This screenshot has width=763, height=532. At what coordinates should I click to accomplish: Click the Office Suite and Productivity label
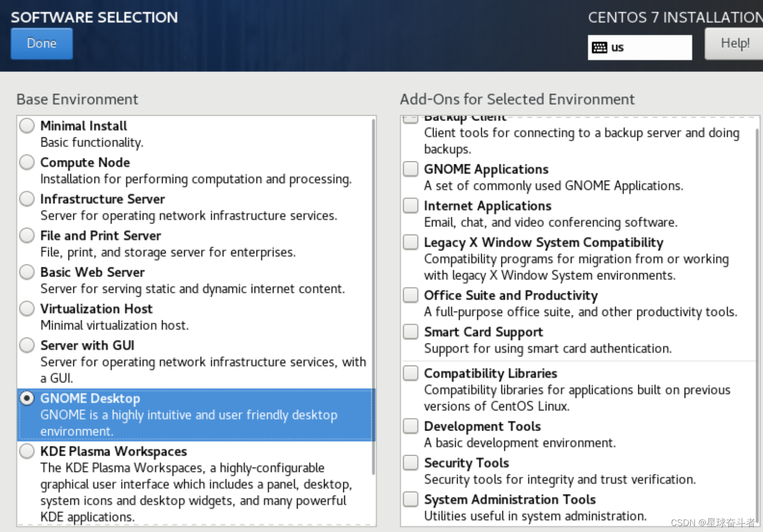(511, 295)
